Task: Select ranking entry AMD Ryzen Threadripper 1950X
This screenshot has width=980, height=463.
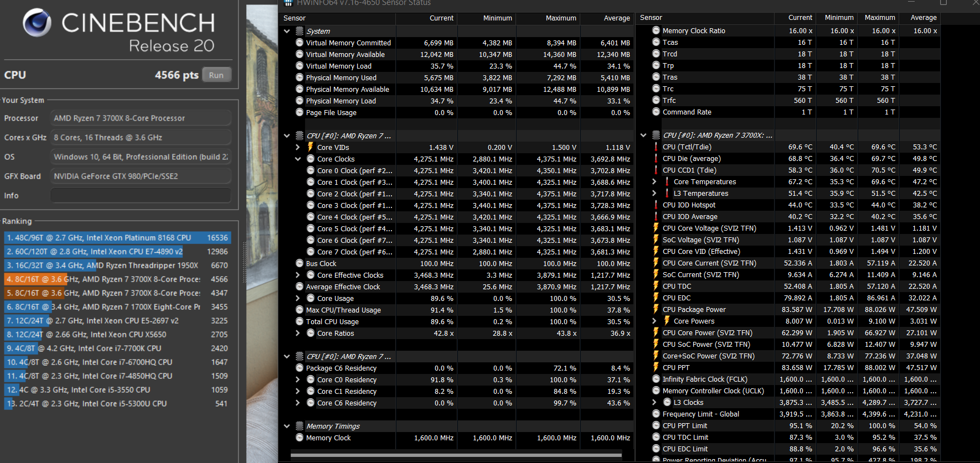Action: (117, 265)
